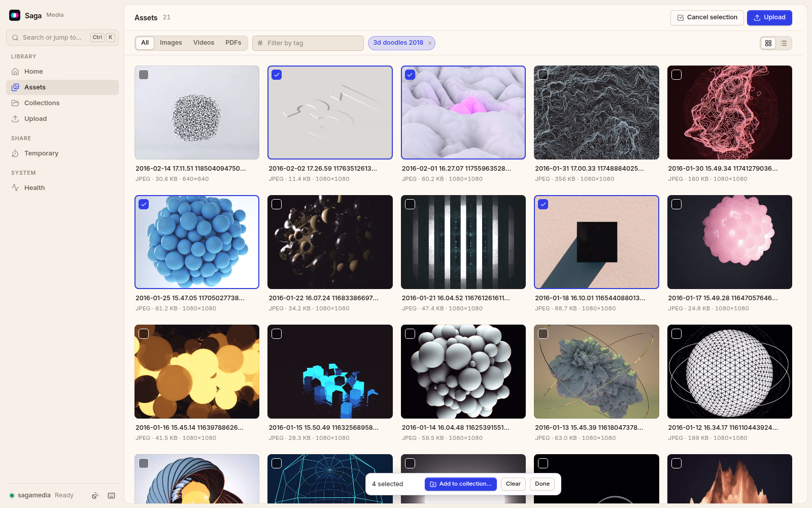The image size is (812, 508).
Task: Open Home in the sidebar
Action: pos(62,72)
